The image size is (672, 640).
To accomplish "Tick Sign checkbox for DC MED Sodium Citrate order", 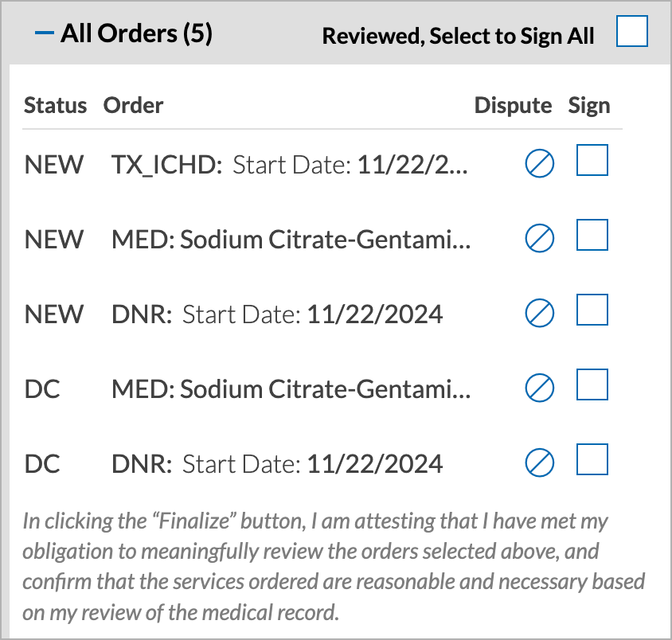I will (592, 384).
